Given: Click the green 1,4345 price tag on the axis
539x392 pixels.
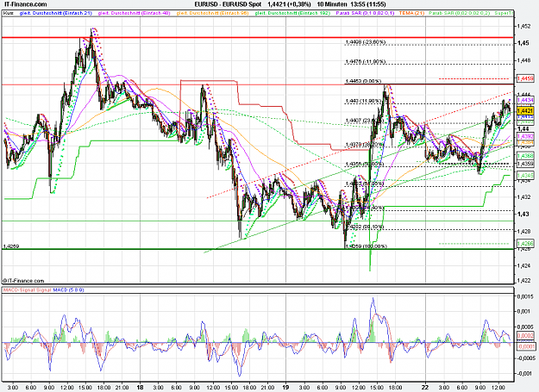Looking at the screenshot, I should [x=525, y=176].
